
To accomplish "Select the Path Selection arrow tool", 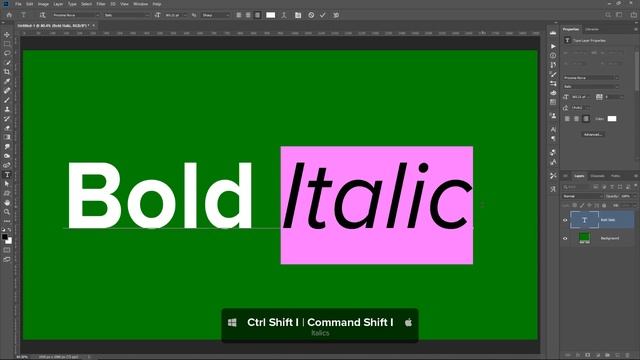I will [x=7, y=184].
